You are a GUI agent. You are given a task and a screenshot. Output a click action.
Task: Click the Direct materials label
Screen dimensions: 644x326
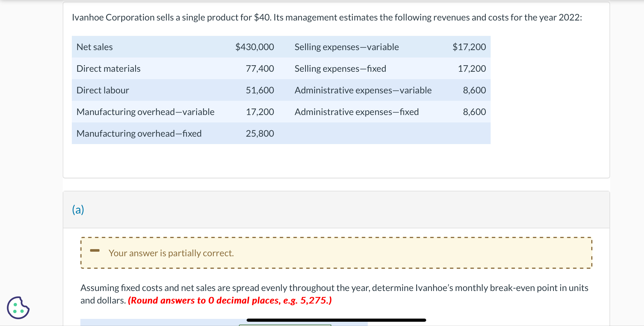[108, 69]
